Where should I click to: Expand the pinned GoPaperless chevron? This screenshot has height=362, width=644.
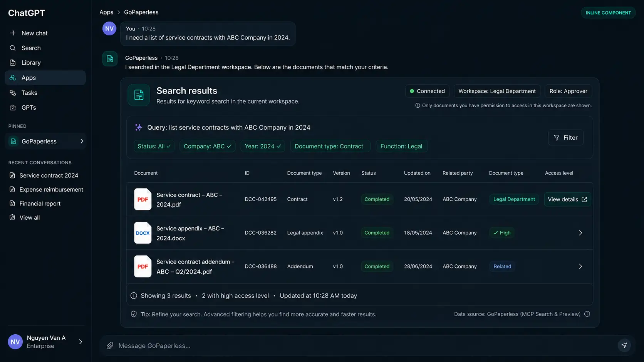coord(82,141)
